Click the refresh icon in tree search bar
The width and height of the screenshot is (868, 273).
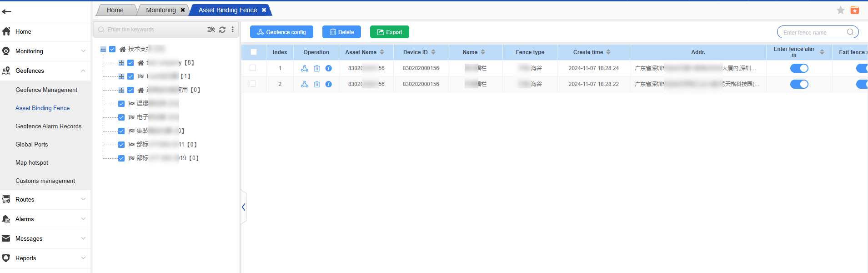pos(222,30)
